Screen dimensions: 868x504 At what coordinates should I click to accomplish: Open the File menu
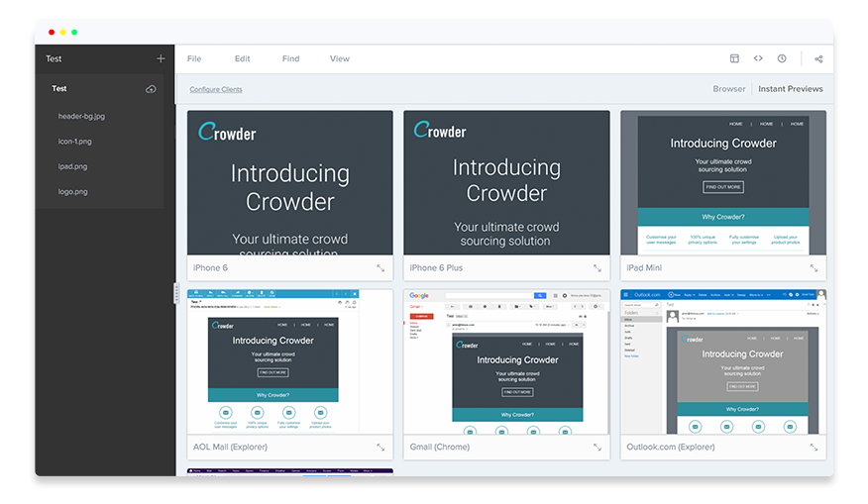point(194,58)
